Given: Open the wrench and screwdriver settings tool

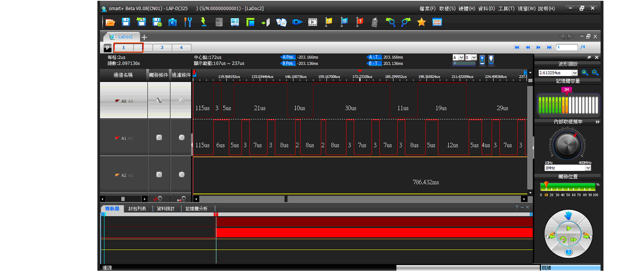Looking at the screenshot, I should pos(188,22).
